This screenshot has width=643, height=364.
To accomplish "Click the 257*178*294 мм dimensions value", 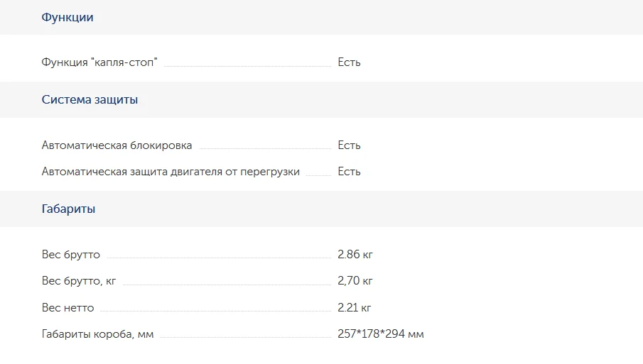I will click(x=381, y=333).
